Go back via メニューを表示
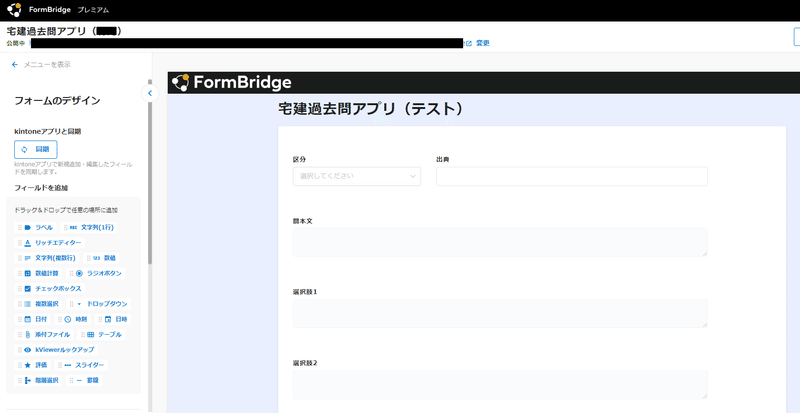This screenshot has width=800, height=413. pos(41,65)
